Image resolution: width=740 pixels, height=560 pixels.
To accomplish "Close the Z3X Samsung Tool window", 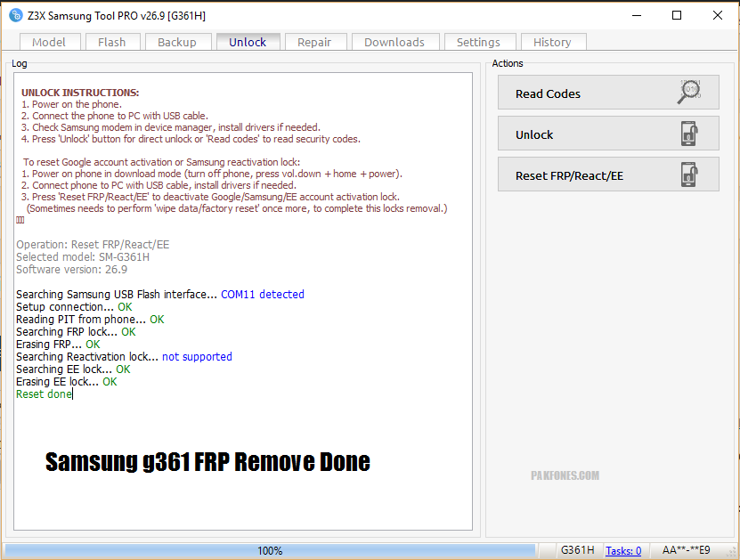I will (x=718, y=15).
